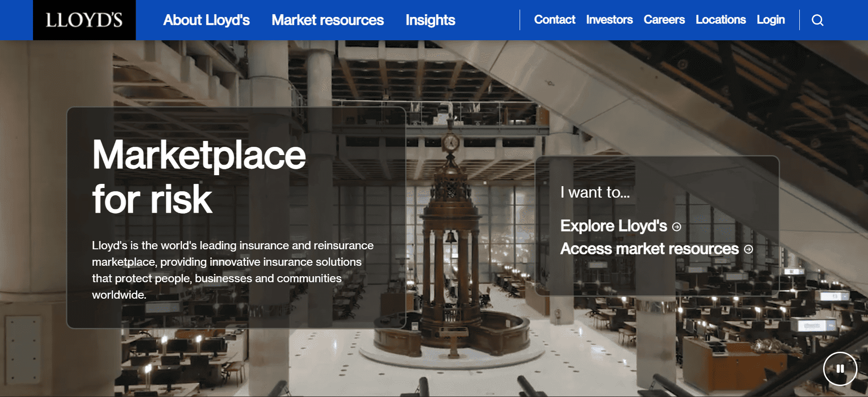This screenshot has height=397, width=868.
Task: Expand the Insights navigation menu
Action: pyautogui.click(x=430, y=20)
